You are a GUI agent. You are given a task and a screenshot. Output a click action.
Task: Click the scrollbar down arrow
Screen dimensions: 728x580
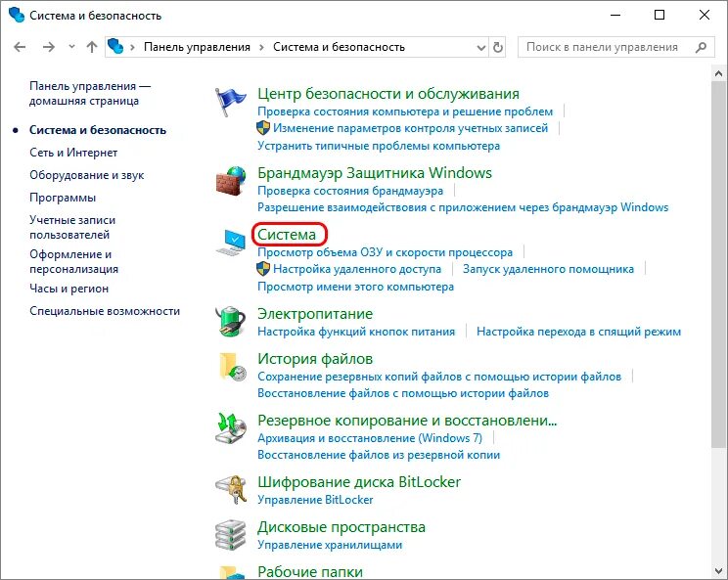(718, 570)
